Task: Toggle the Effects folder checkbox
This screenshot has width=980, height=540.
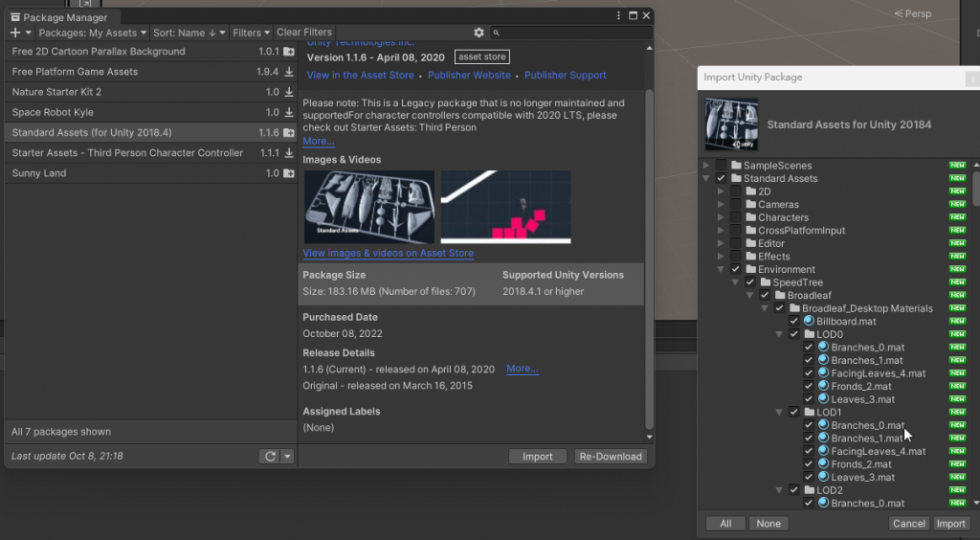Action: point(736,257)
